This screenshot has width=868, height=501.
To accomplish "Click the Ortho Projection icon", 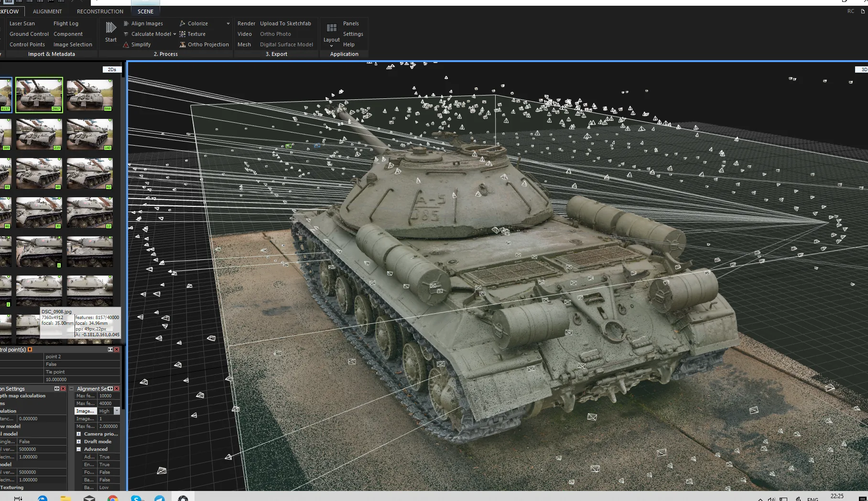I will [183, 44].
